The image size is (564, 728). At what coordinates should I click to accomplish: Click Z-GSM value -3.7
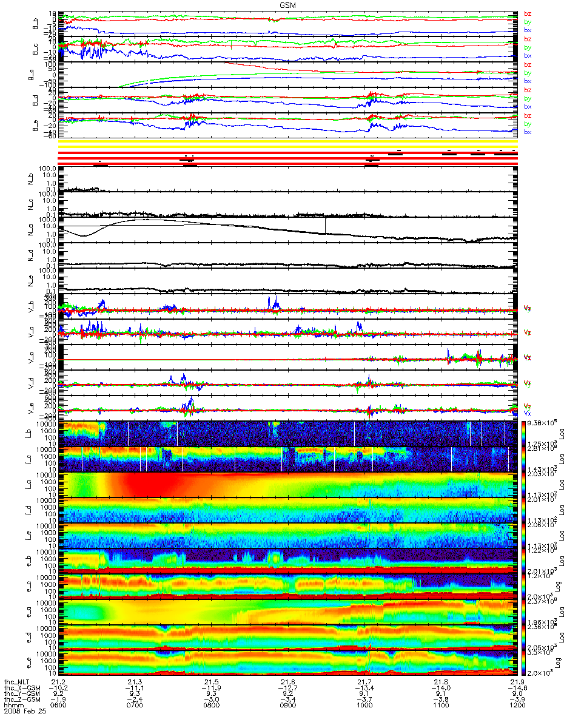click(x=364, y=700)
